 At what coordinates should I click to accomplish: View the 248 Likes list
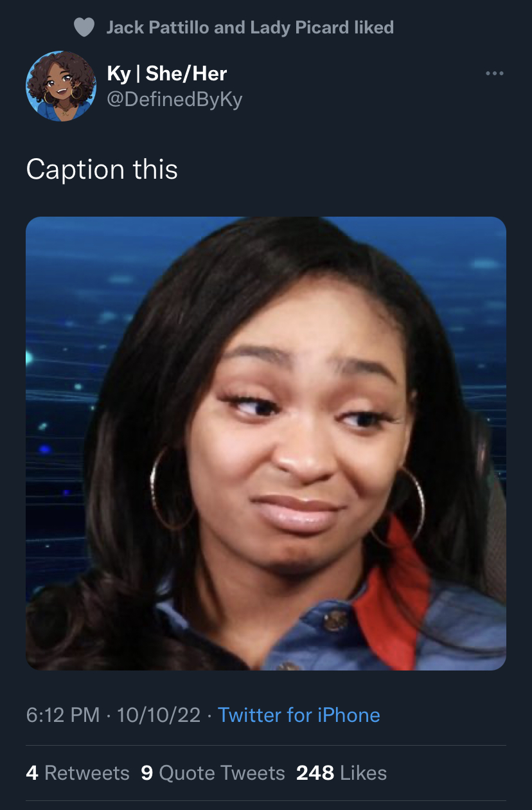[x=342, y=773]
